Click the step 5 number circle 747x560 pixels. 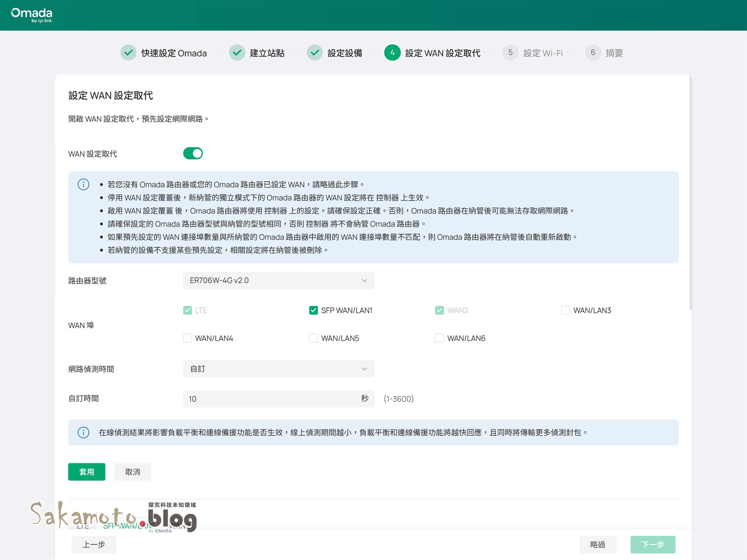511,53
